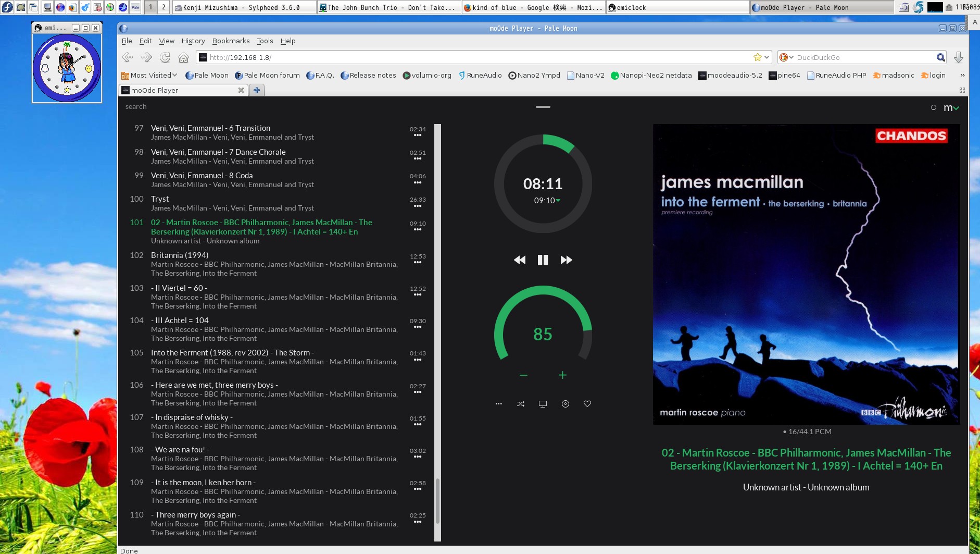Open DuckDuckGo search engine icon
980x554 pixels.
click(785, 57)
